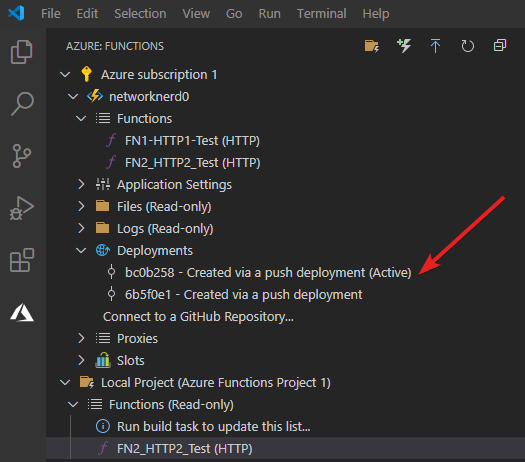Click Deploy to Function App arrow icon
The height and width of the screenshot is (462, 525).
click(435, 46)
